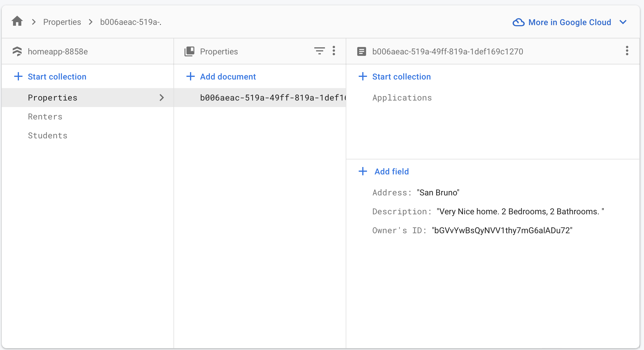Open the Applications subcollection
This screenshot has width=644, height=350.
point(402,98)
